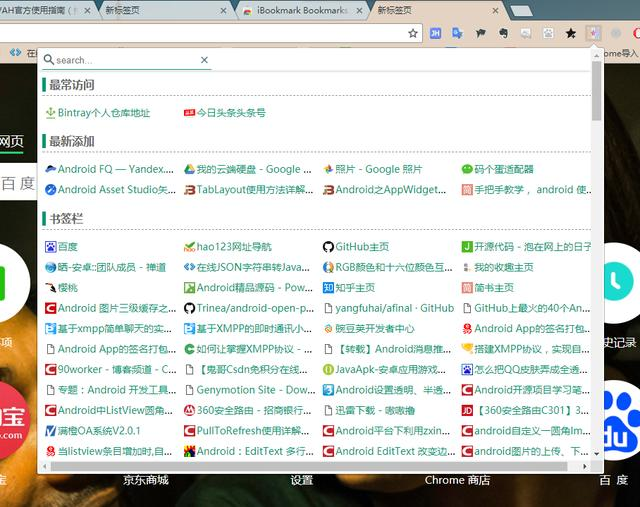Switch to iBookmark Bookmarks tab
The image size is (640, 507).
[x=301, y=10]
